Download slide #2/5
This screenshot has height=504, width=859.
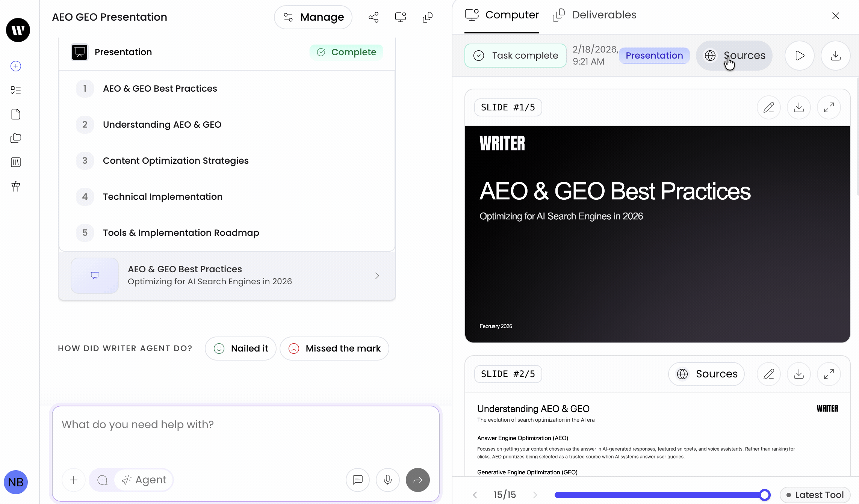tap(799, 374)
